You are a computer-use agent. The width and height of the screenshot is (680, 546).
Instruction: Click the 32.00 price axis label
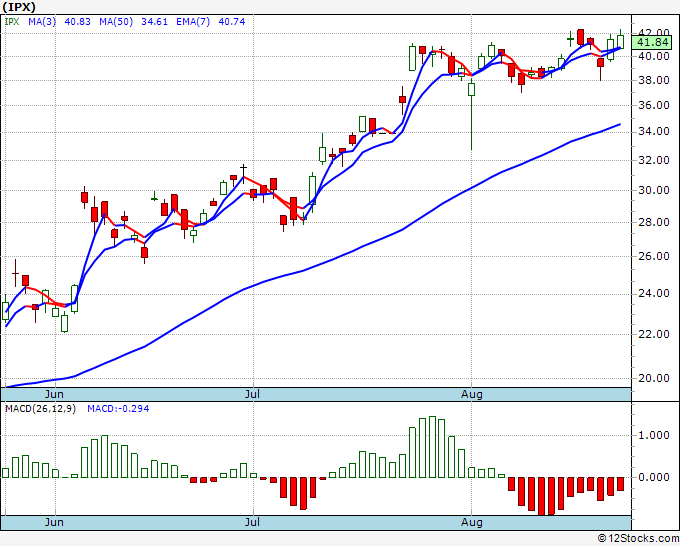pos(654,160)
